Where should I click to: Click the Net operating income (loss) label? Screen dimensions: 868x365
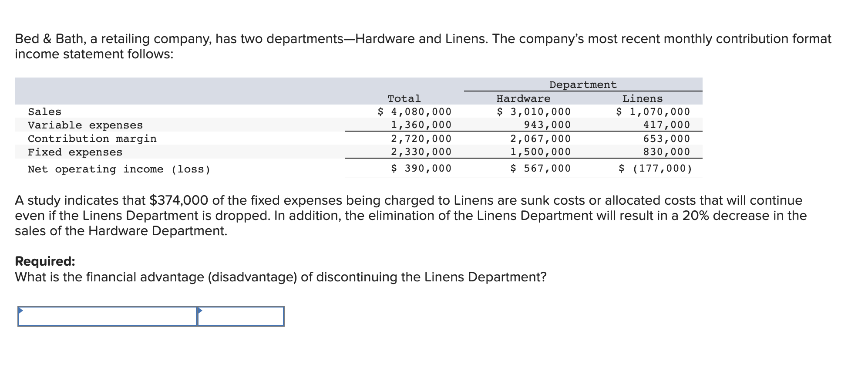point(119,169)
